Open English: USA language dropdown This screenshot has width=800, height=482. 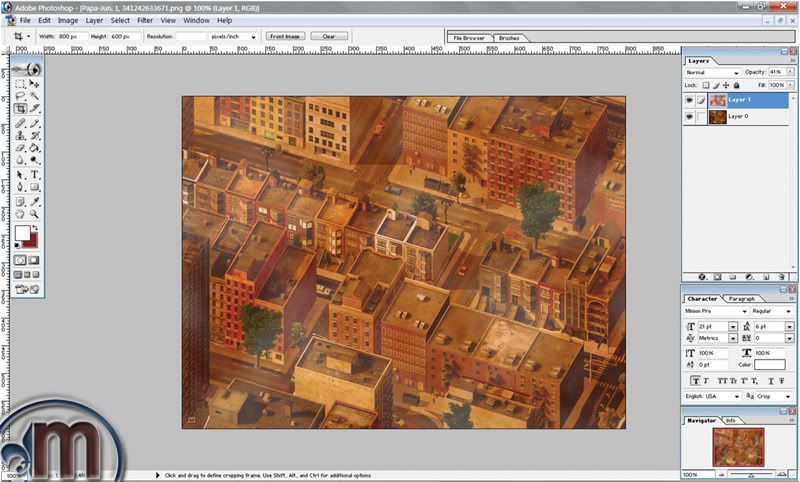click(x=737, y=396)
